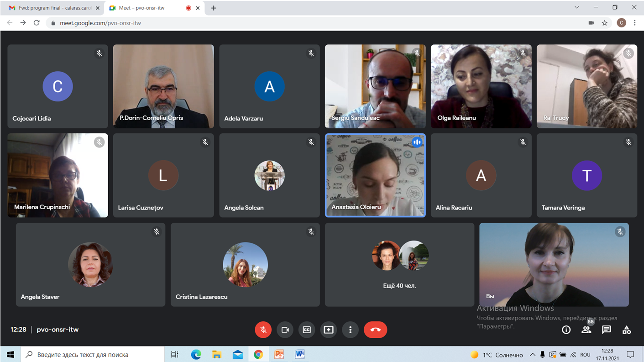Click Tamara Veringa's avatar letter T
Screen dimensions: 644x362
point(587,175)
